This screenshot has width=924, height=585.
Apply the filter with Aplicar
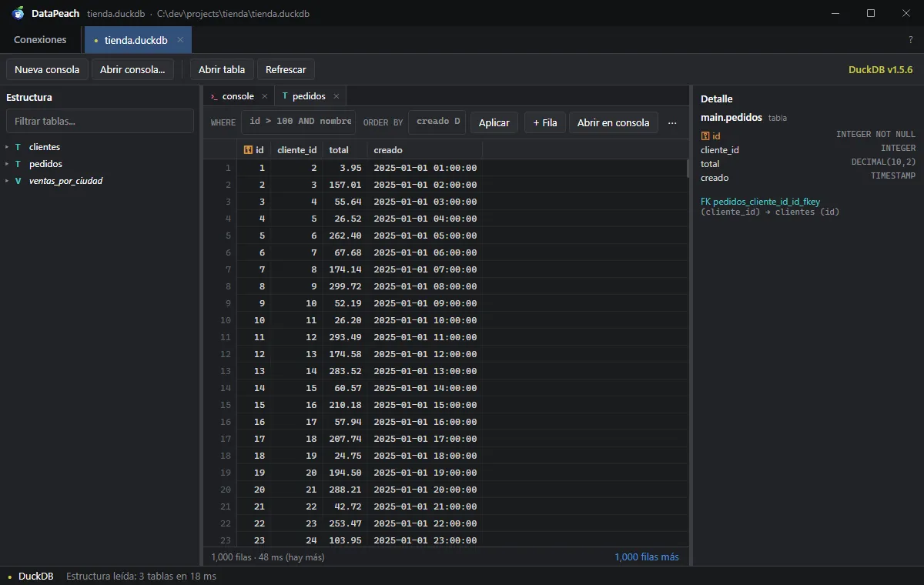(x=494, y=122)
